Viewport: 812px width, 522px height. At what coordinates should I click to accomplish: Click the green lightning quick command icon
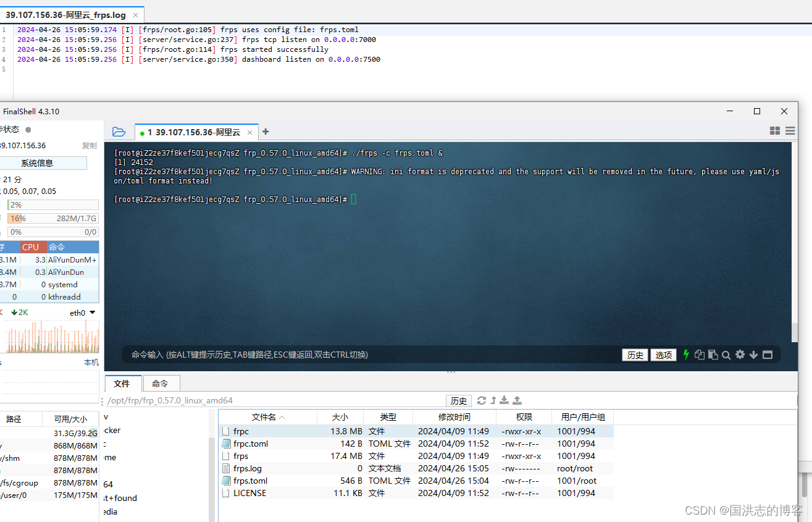pyautogui.click(x=686, y=355)
